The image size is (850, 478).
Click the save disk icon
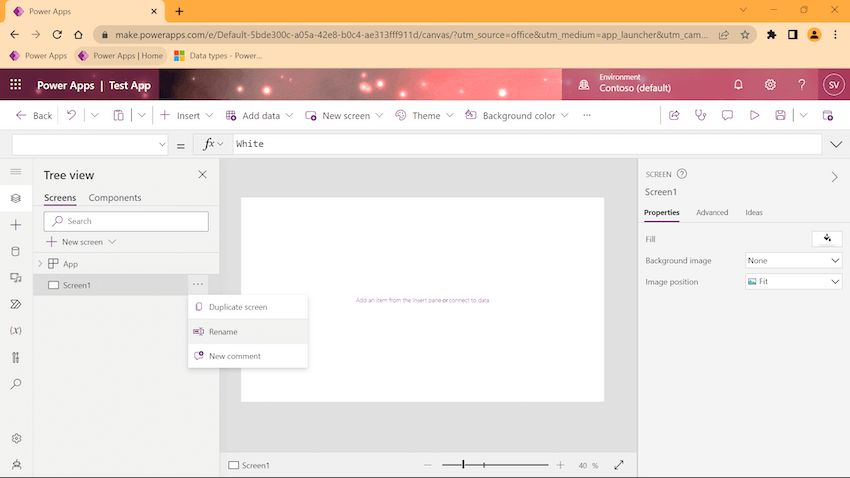tap(780, 115)
